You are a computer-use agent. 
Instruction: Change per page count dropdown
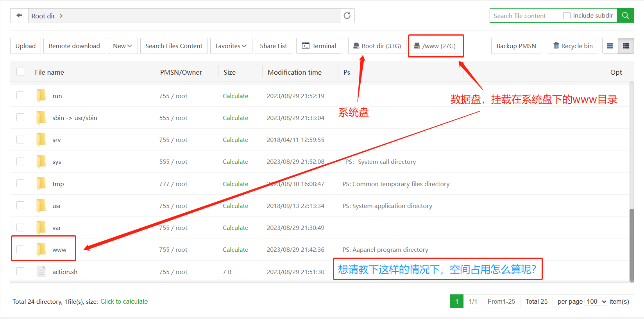point(596,301)
